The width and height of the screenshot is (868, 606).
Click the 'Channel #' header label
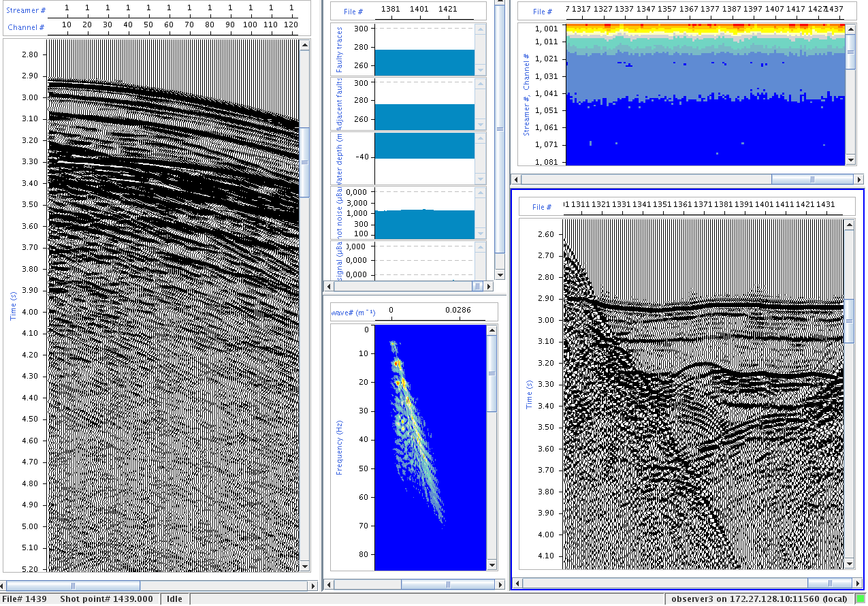(x=26, y=27)
